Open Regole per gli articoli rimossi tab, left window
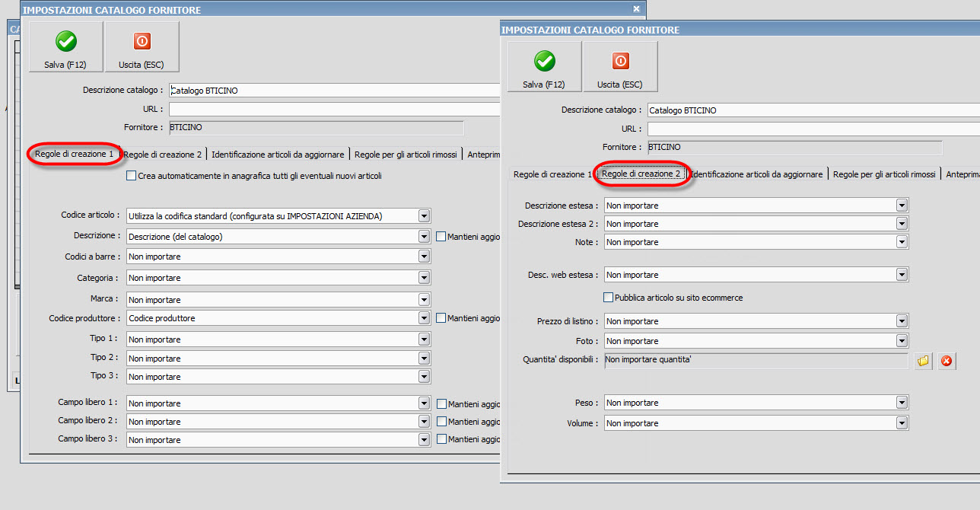980x510 pixels. (x=406, y=155)
